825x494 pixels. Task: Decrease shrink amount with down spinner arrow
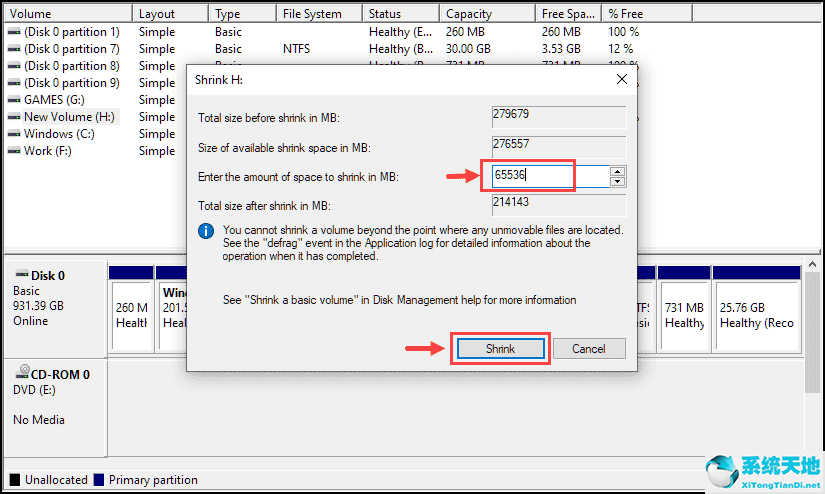point(617,181)
